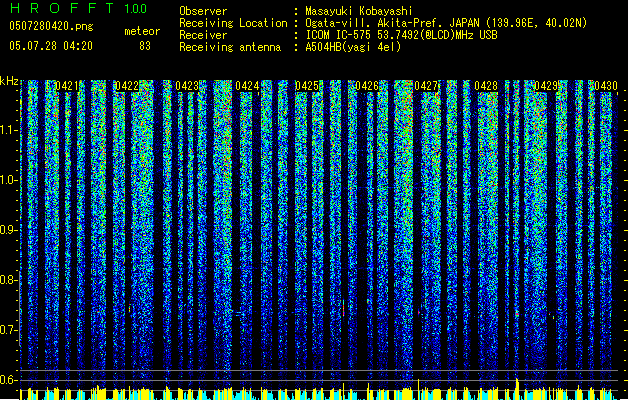The image size is (629, 400).
Task: Click the A504HB(yagi 4el) antenna text
Action: pyautogui.click(x=353, y=47)
